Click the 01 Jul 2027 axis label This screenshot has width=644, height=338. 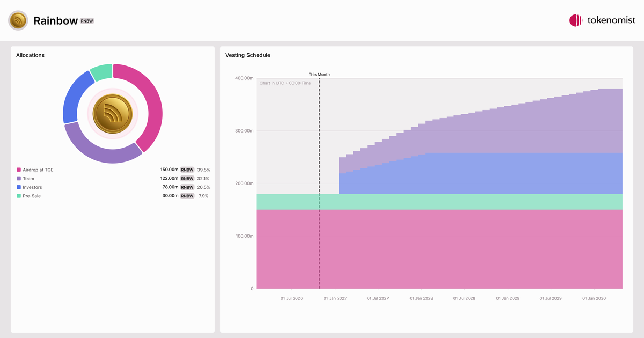[x=378, y=298]
